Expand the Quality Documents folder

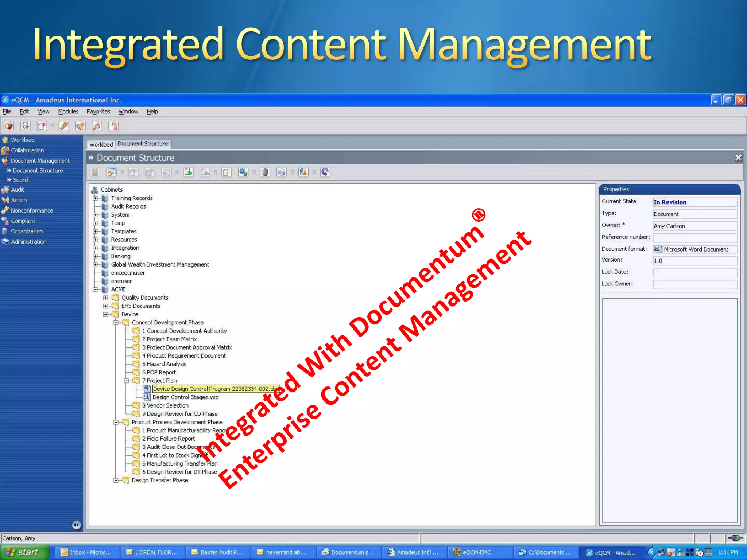pos(106,297)
